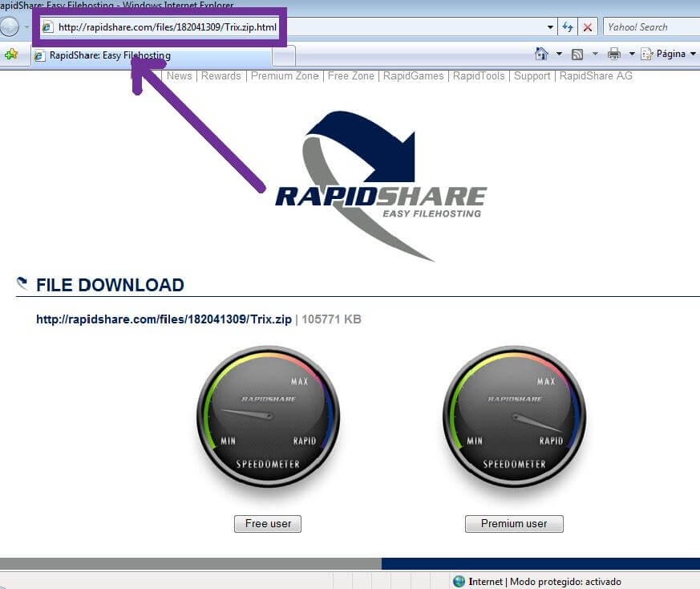Open the Rewards link
Screen dimensions: 700x589
coord(221,76)
